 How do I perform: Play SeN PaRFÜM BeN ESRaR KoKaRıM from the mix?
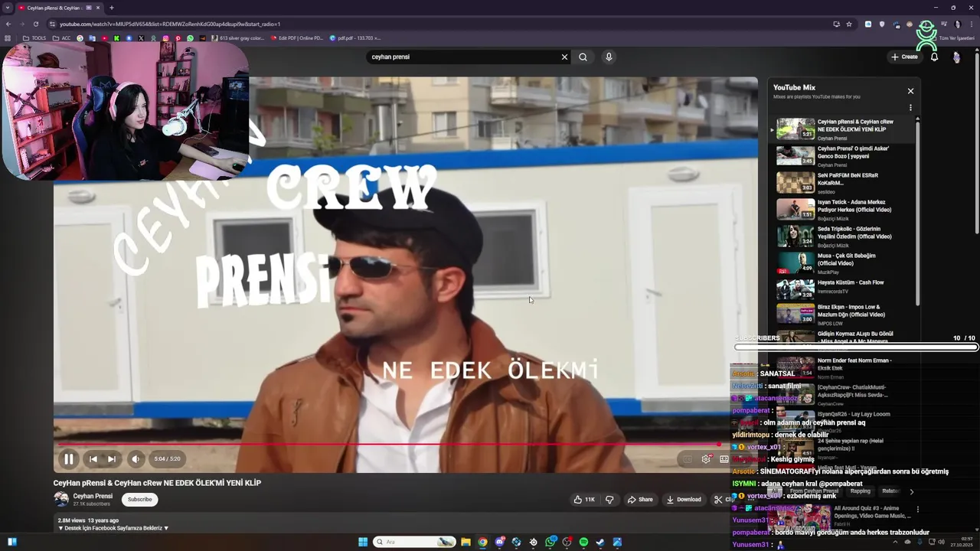[x=842, y=182]
